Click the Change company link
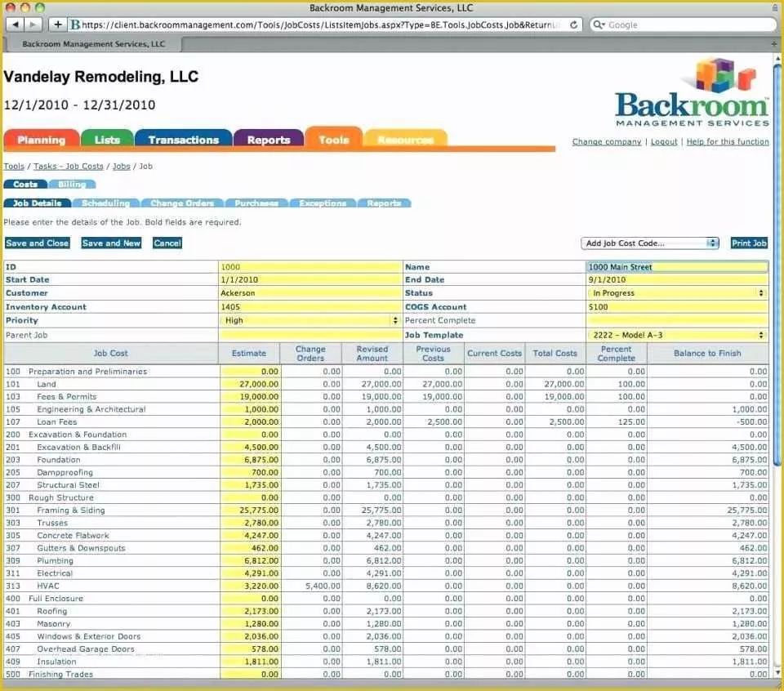Screen dimensions: 784x691 [x=607, y=142]
